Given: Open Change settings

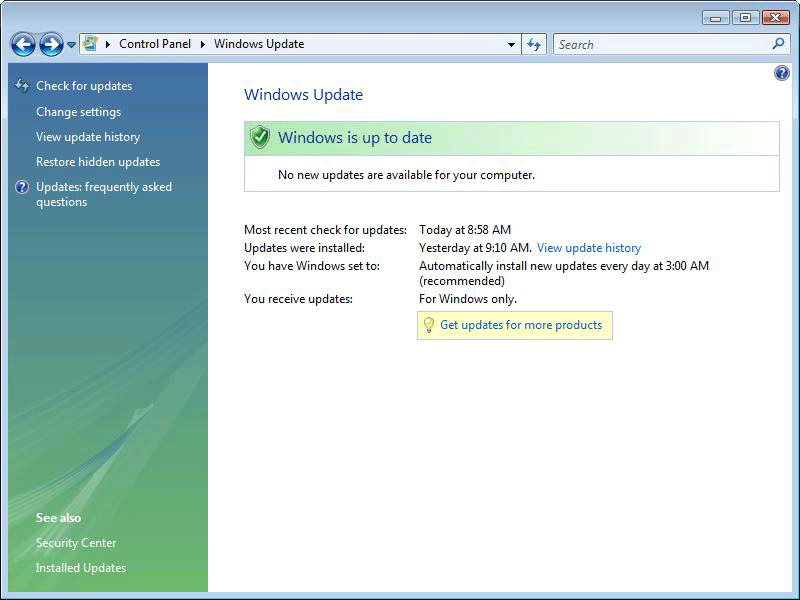Looking at the screenshot, I should pyautogui.click(x=79, y=112).
